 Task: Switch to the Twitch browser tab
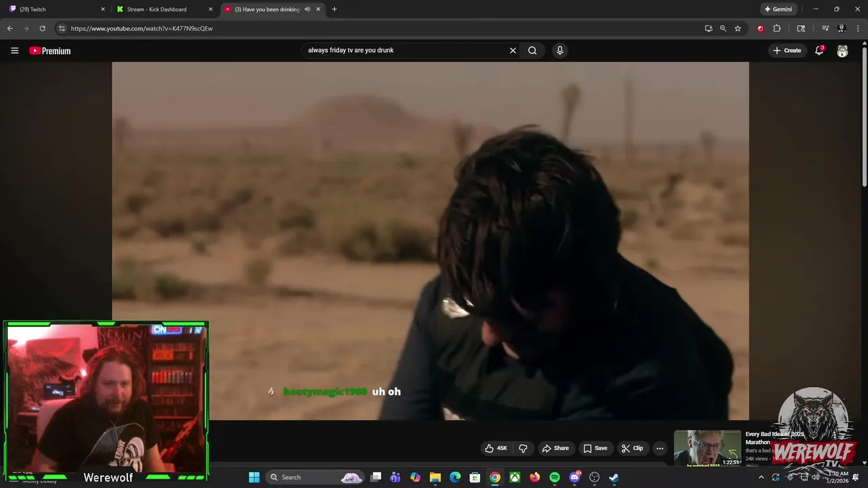(54, 9)
